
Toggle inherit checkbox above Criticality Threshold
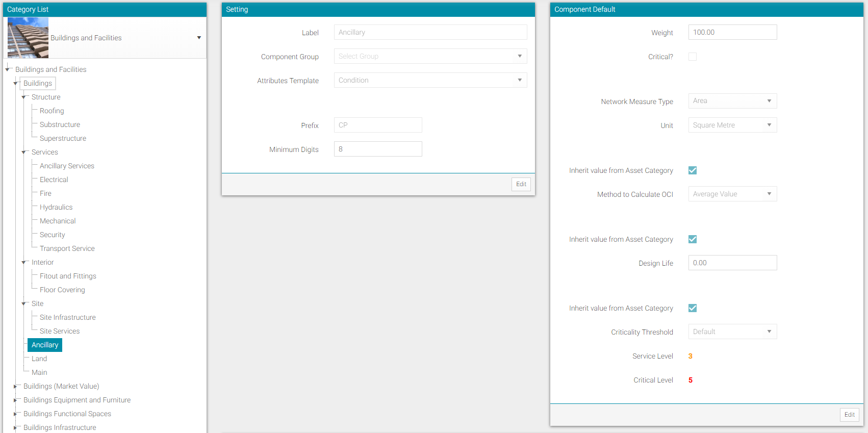coord(693,308)
